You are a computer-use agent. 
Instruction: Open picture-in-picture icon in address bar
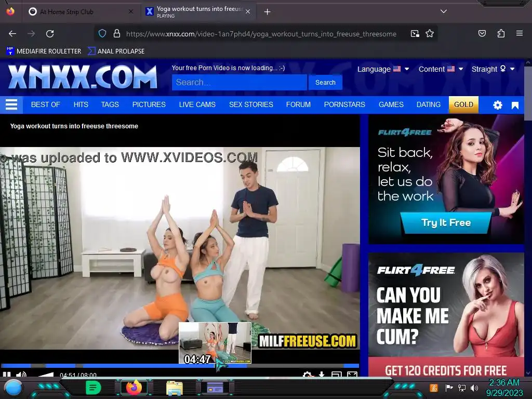pos(415,34)
